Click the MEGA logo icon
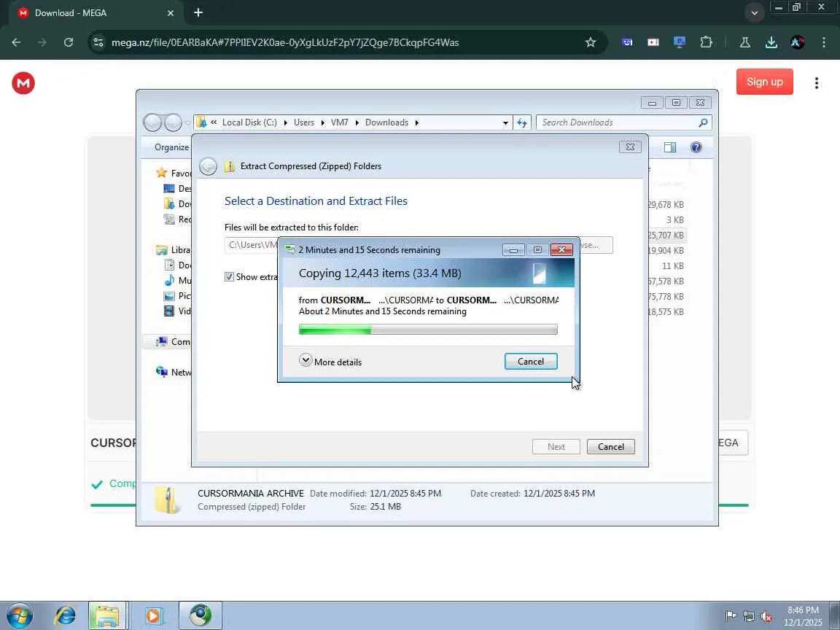840x630 pixels. tap(23, 83)
